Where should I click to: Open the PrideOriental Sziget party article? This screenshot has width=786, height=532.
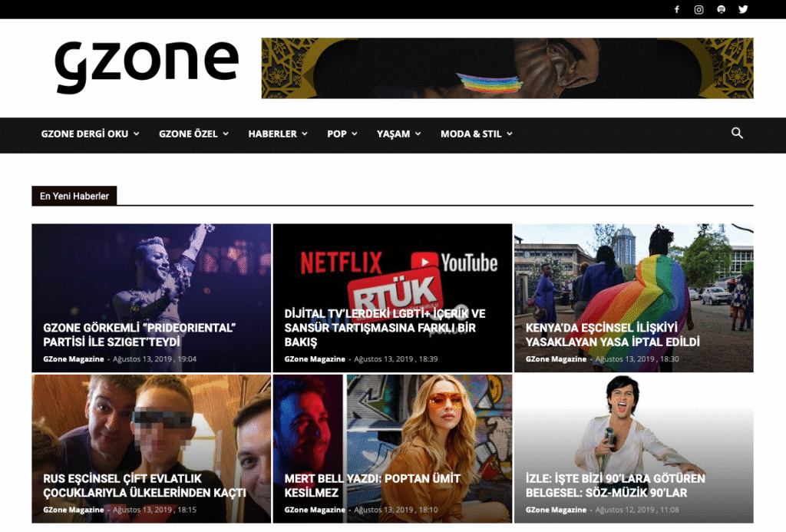pos(139,335)
